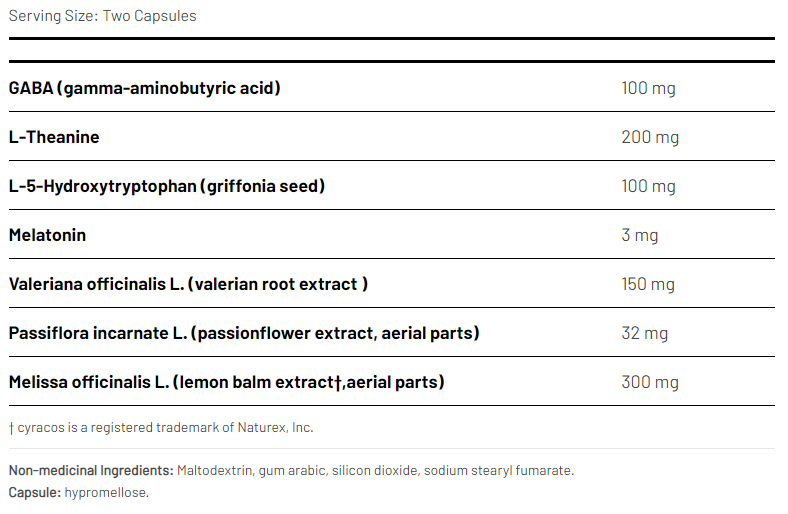Select the L-Theanine ingredient name
Image resolution: width=788 pixels, height=514 pixels.
[x=54, y=137]
